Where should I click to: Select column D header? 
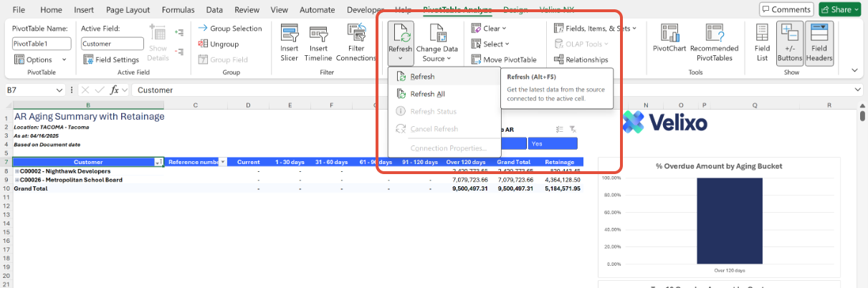tap(248, 105)
